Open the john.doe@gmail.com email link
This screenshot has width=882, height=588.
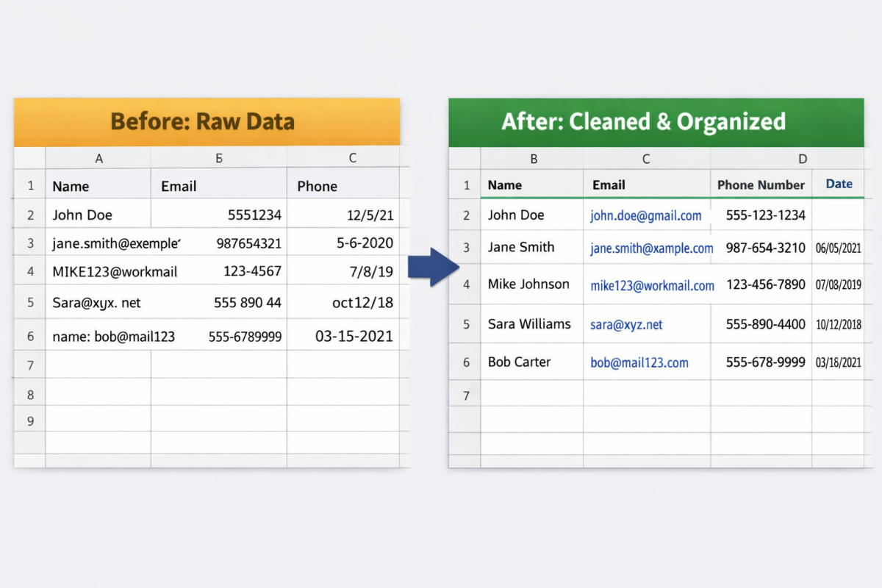coord(645,216)
